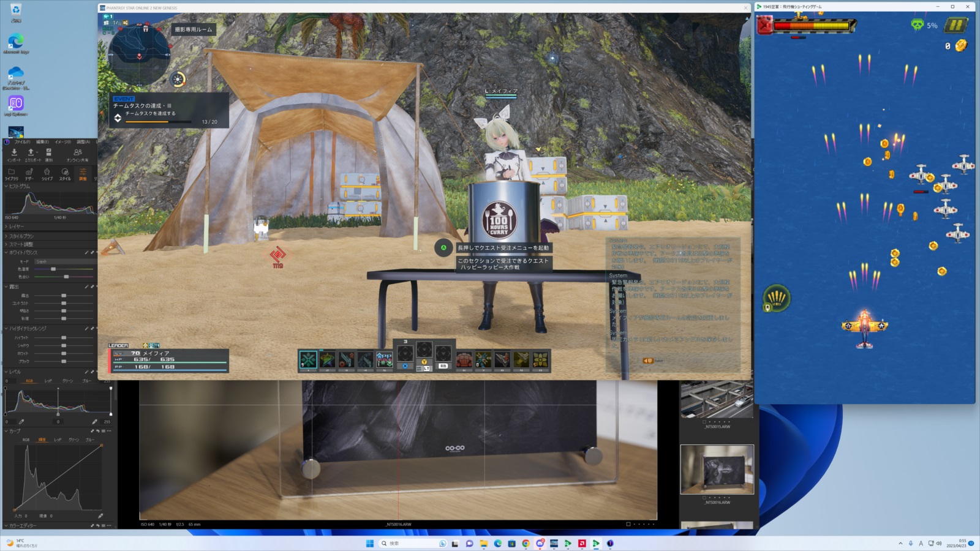
Task: Select the RGB tab in カーブ
Action: coord(26,440)
